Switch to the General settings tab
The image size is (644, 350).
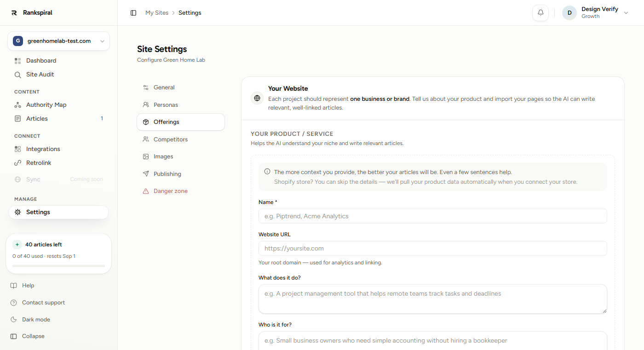pyautogui.click(x=181, y=87)
